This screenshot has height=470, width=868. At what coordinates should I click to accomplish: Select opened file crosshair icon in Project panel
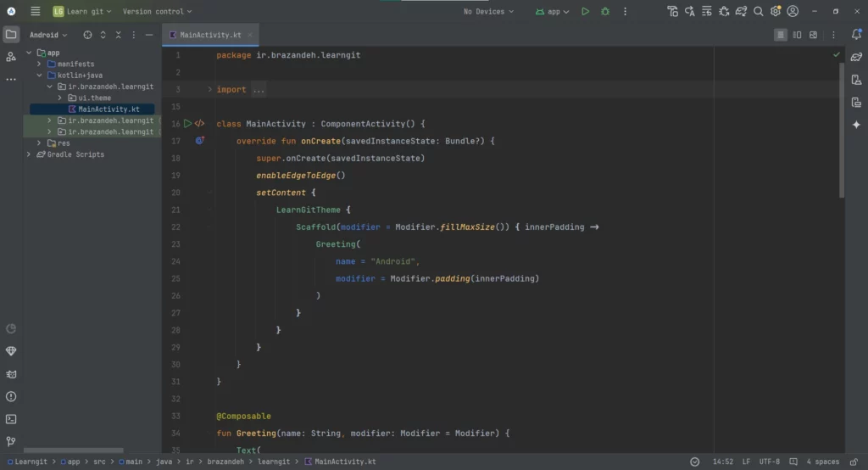pyautogui.click(x=87, y=35)
